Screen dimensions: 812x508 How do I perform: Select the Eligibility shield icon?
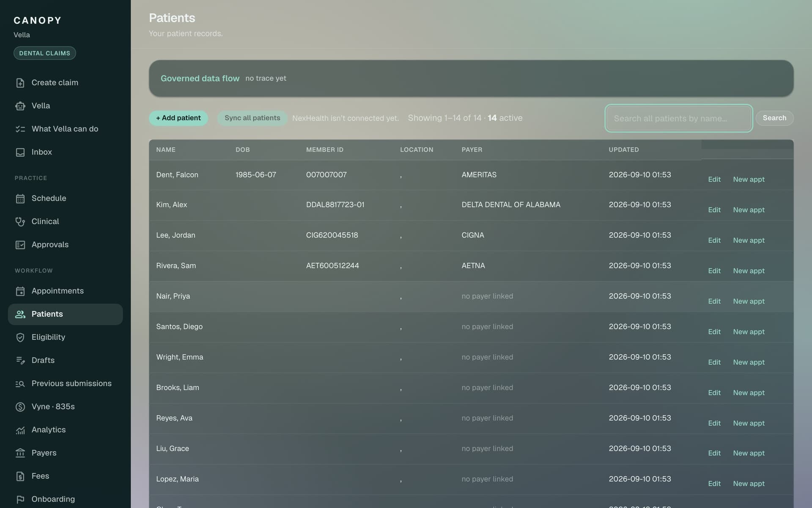pyautogui.click(x=20, y=337)
